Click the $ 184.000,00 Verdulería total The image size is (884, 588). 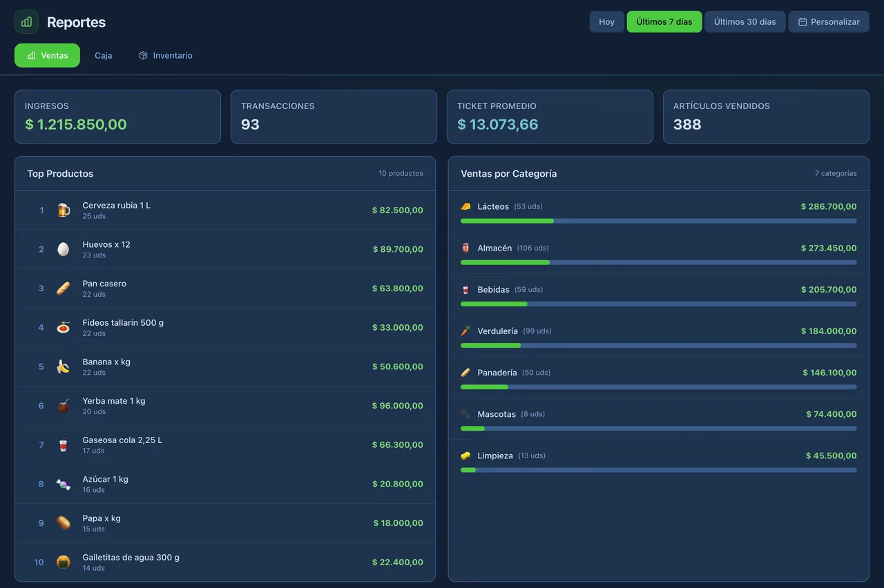[x=829, y=331]
